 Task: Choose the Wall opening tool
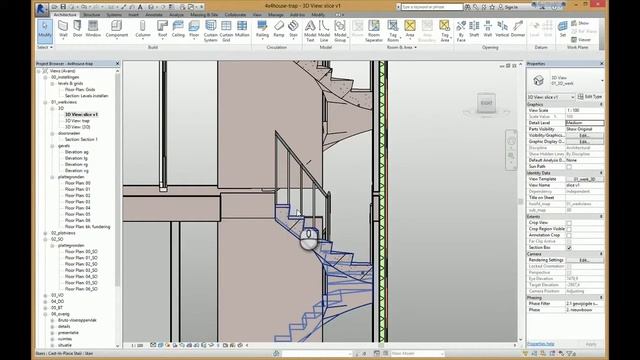click(488, 29)
